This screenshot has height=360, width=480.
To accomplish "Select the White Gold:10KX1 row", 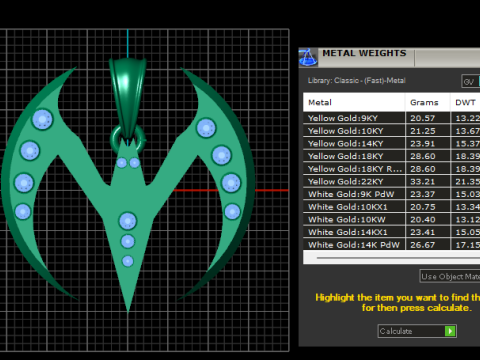I will point(392,207).
